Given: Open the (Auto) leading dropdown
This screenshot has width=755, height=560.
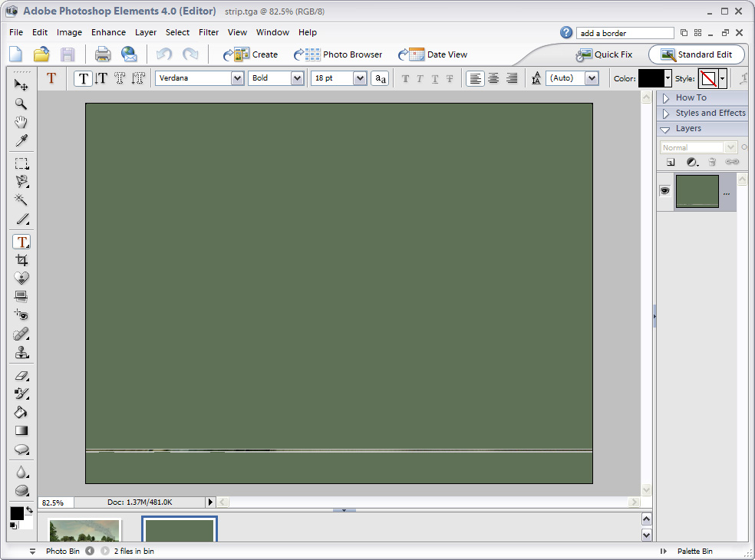Looking at the screenshot, I should pos(592,78).
